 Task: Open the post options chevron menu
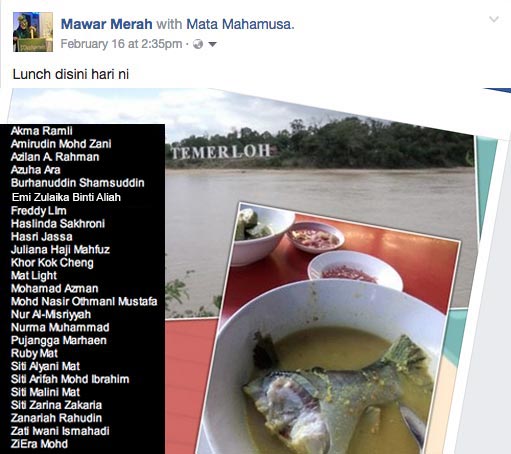point(494,19)
